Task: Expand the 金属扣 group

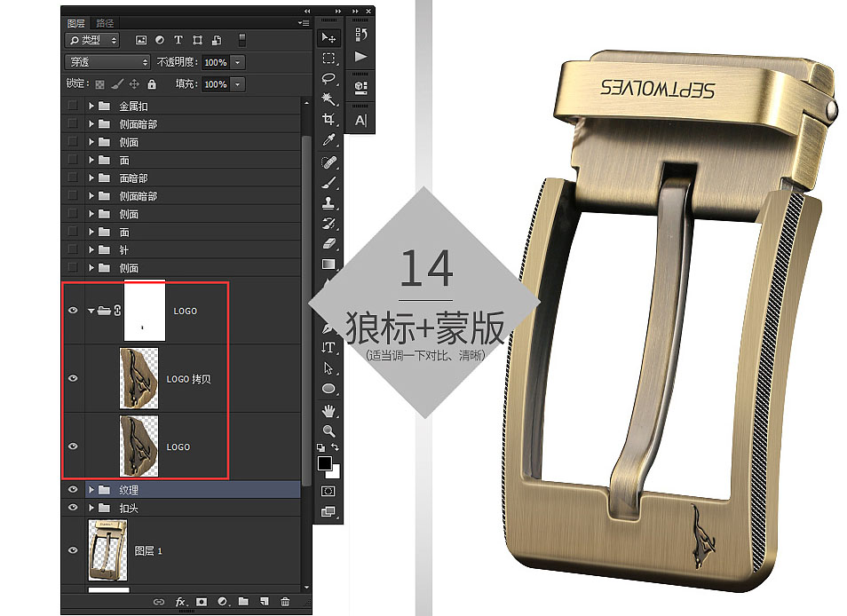Action: pyautogui.click(x=91, y=106)
